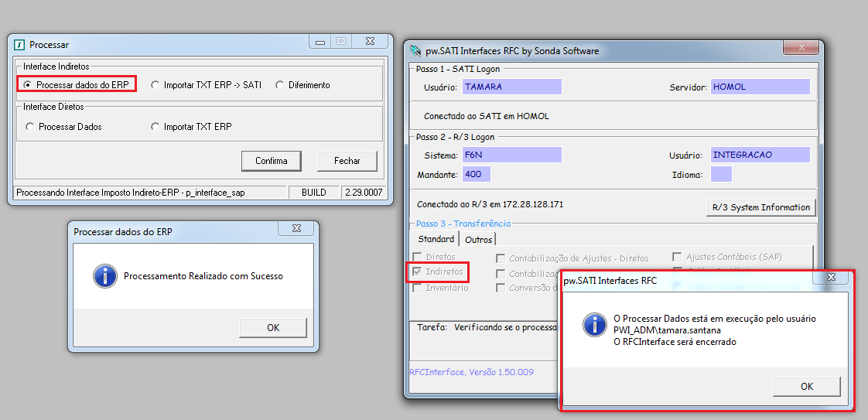Viewport: 868px width, 420px height.
Task: Click the SATI Usuário field containing TAMARA
Action: [511, 87]
